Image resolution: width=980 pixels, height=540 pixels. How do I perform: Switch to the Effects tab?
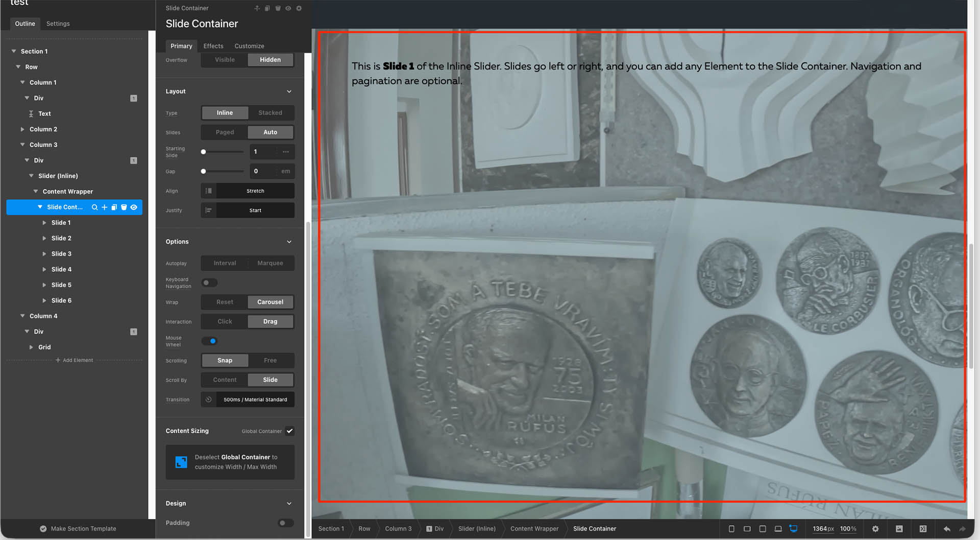[213, 46]
